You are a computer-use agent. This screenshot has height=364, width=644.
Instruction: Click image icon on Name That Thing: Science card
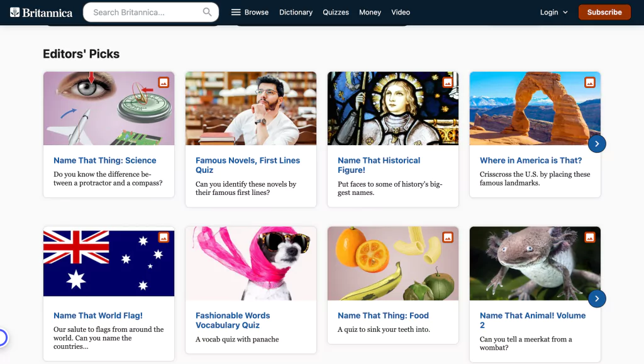click(x=164, y=82)
